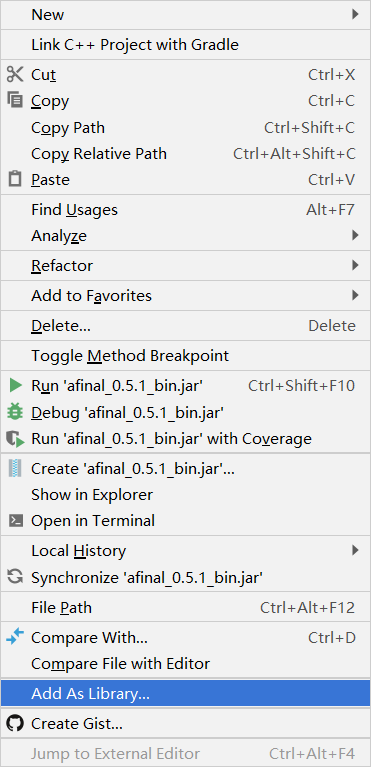
Task: Click the Run with Coverage shield icon
Action: click(15, 438)
